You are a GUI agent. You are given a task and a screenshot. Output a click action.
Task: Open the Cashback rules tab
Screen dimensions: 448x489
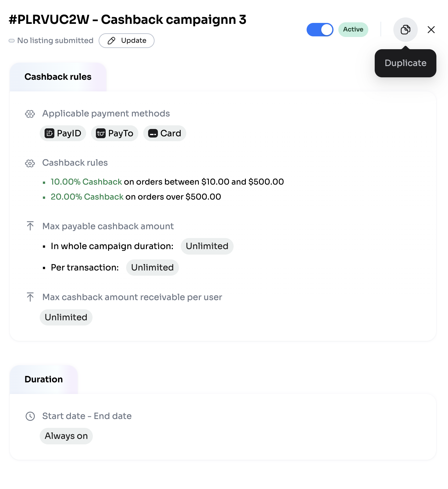tap(58, 77)
